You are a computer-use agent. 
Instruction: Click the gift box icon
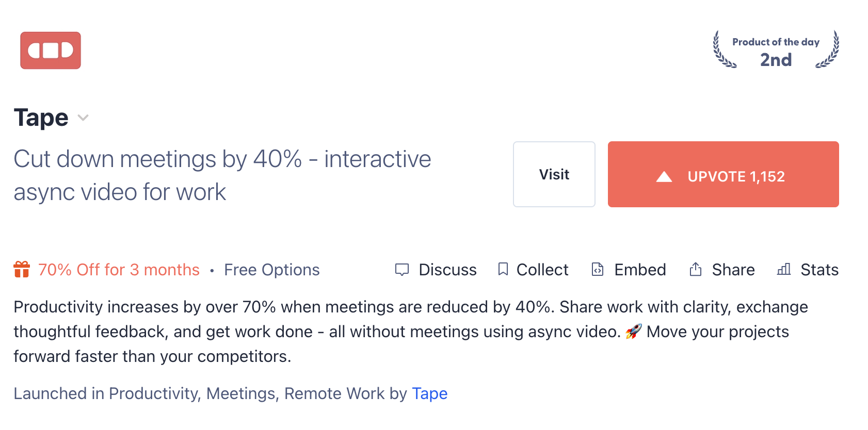click(22, 270)
